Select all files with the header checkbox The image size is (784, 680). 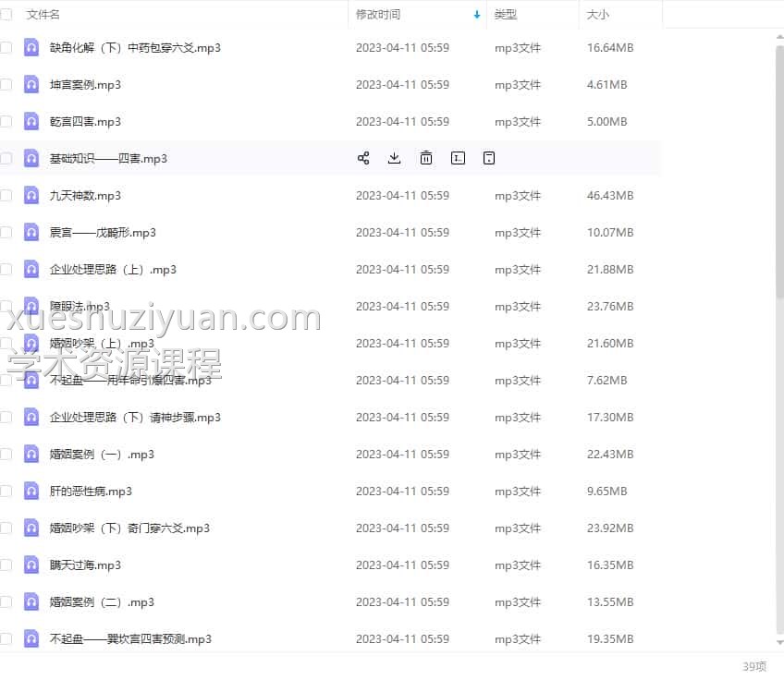6,15
